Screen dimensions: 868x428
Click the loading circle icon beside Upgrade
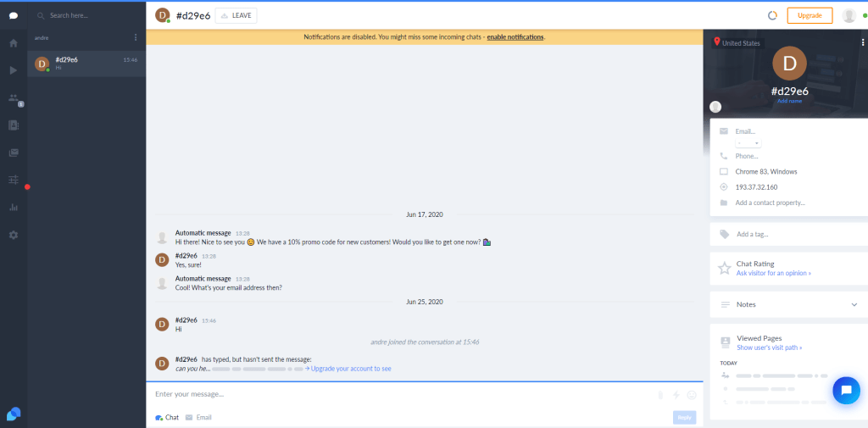point(772,15)
